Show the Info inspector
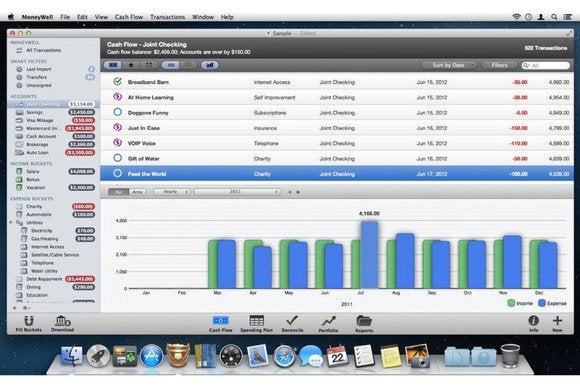The height and width of the screenshot is (388, 580). click(533, 320)
